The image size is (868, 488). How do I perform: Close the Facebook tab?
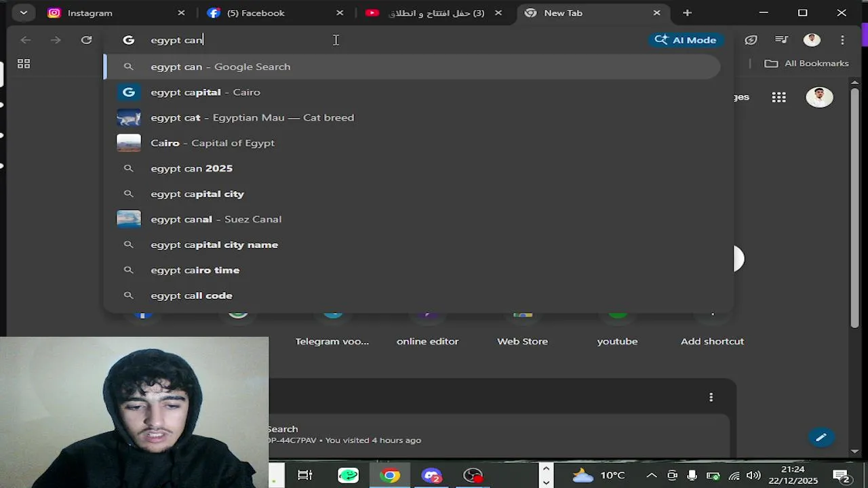click(x=340, y=13)
